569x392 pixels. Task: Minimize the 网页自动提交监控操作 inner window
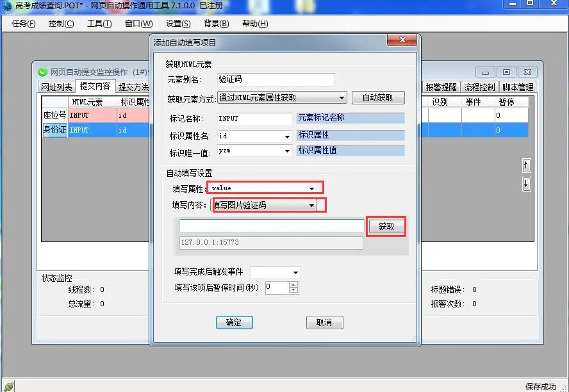point(486,72)
